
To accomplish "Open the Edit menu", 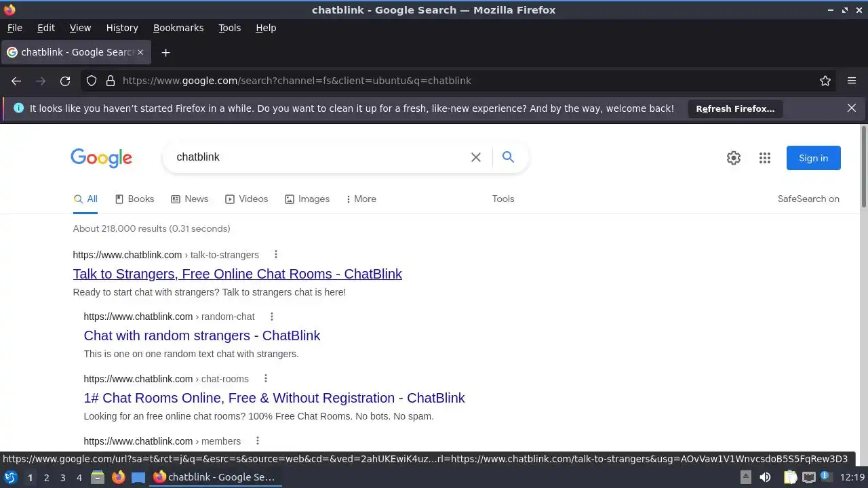I will [x=46, y=28].
